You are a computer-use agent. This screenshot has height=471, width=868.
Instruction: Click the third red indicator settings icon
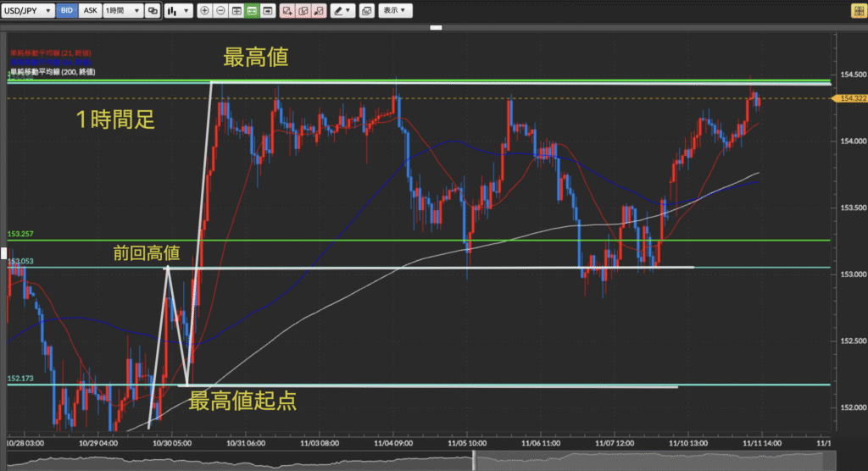tap(319, 11)
